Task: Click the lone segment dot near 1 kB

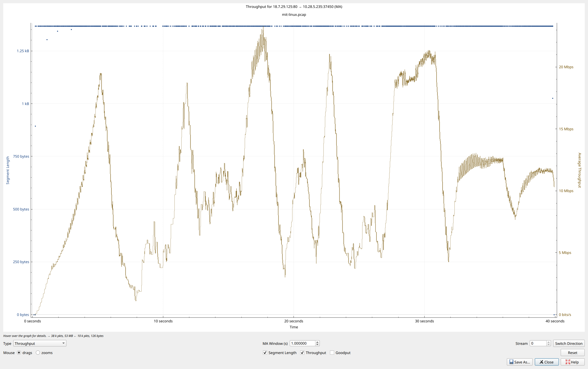Action: click(x=553, y=98)
